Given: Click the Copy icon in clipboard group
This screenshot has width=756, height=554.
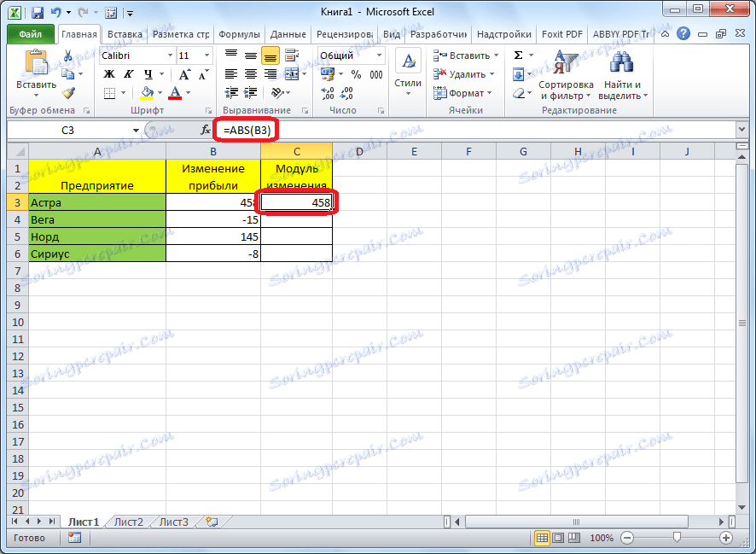Looking at the screenshot, I should [x=68, y=73].
